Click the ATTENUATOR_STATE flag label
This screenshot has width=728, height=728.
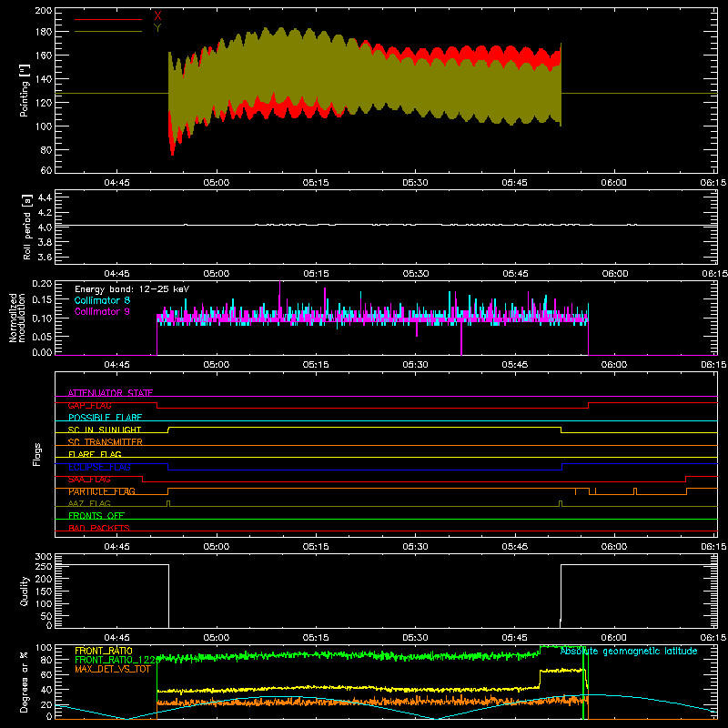[110, 393]
